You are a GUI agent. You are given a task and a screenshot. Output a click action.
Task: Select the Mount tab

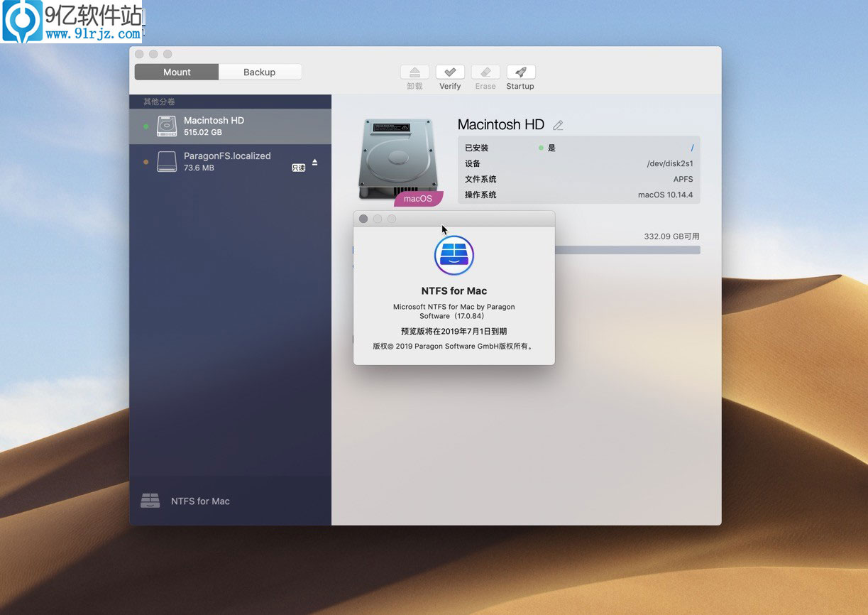pos(176,72)
